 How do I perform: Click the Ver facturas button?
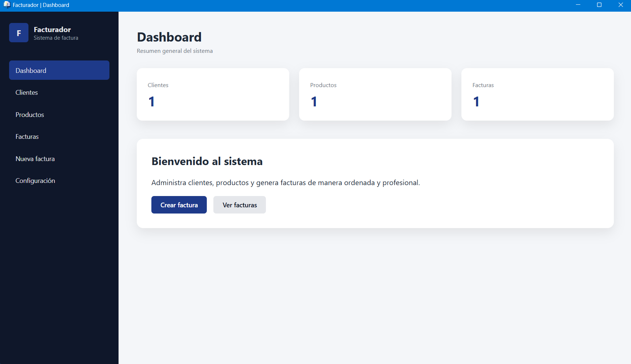tap(239, 205)
